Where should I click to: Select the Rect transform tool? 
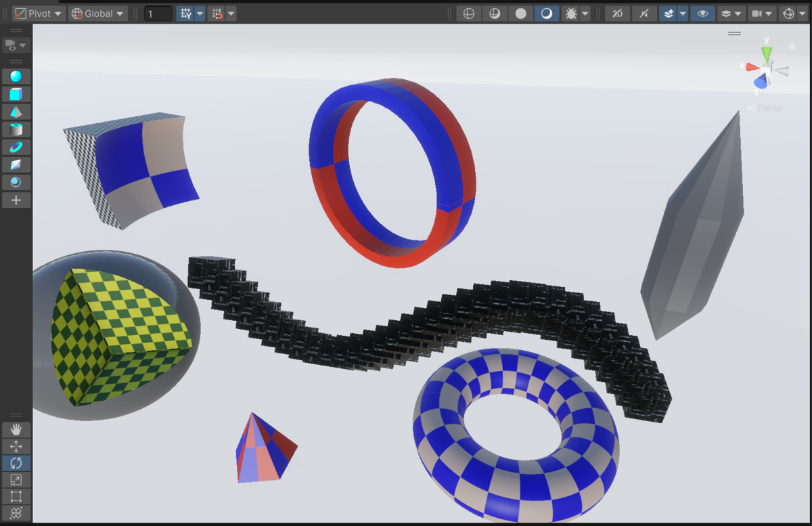tap(16, 496)
